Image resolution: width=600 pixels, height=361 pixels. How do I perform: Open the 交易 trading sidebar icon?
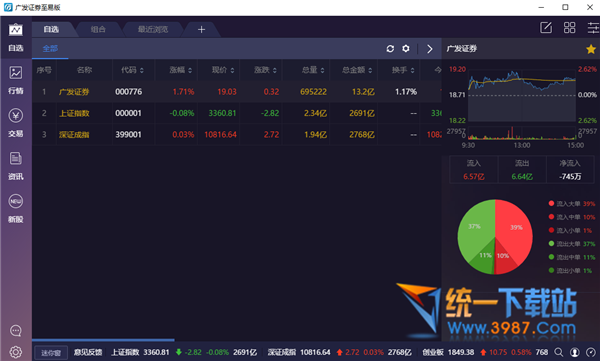coord(16,123)
